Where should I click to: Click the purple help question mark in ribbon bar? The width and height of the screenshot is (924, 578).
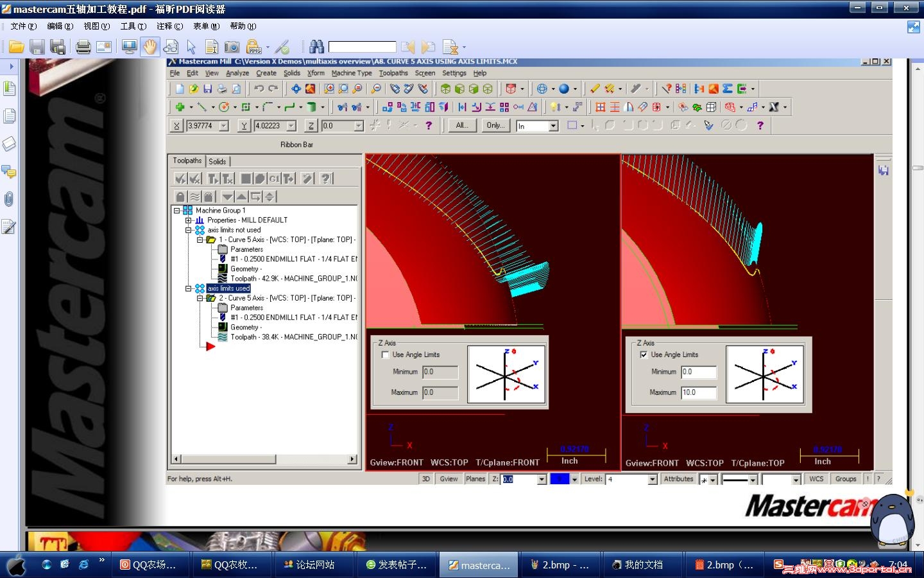[429, 125]
